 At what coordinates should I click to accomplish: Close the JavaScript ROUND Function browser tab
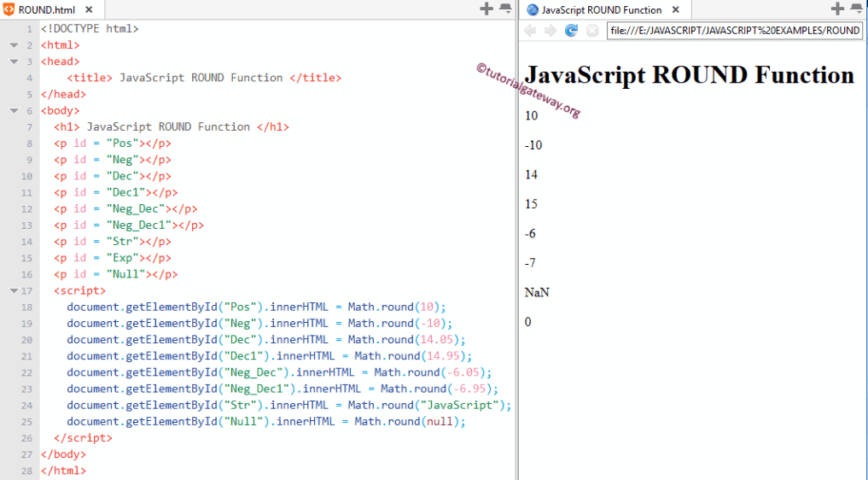click(676, 10)
